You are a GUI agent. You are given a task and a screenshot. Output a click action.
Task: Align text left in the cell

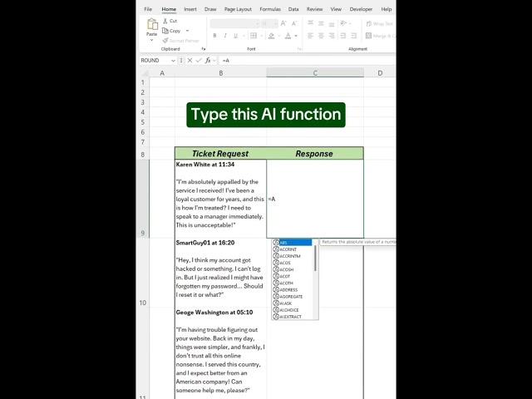[x=310, y=36]
